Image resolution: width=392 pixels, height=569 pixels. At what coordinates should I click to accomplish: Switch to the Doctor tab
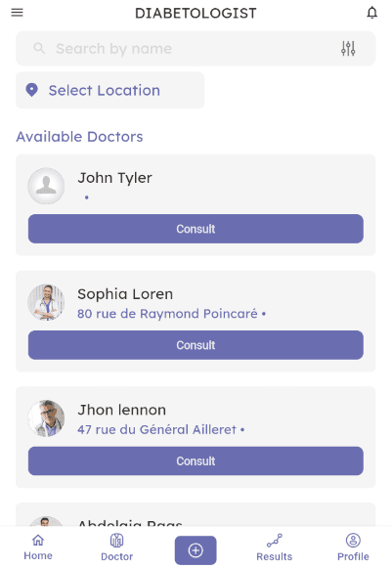pos(117,547)
